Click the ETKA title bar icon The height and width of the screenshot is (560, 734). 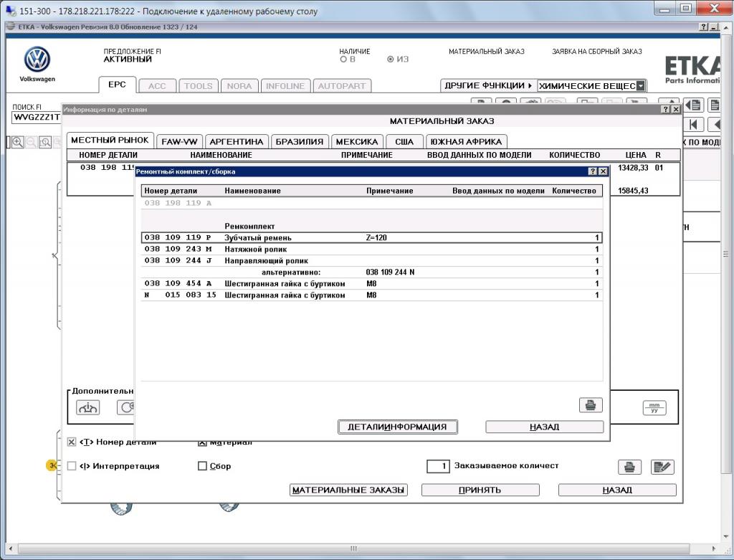pyautogui.click(x=10, y=27)
